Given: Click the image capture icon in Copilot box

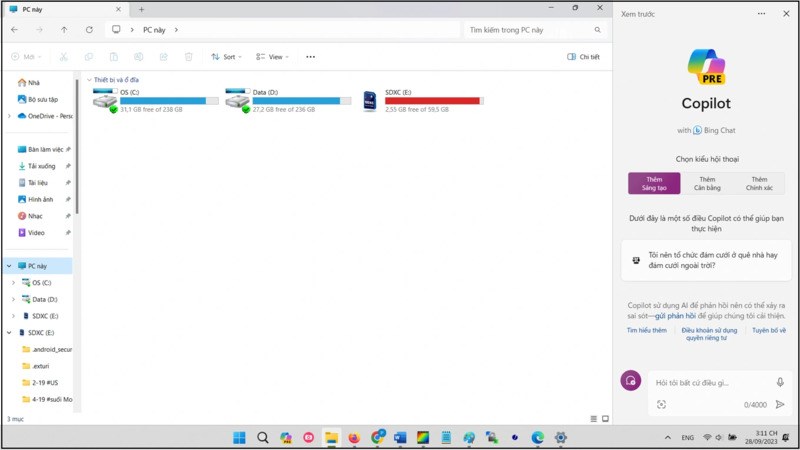Looking at the screenshot, I should 661,405.
